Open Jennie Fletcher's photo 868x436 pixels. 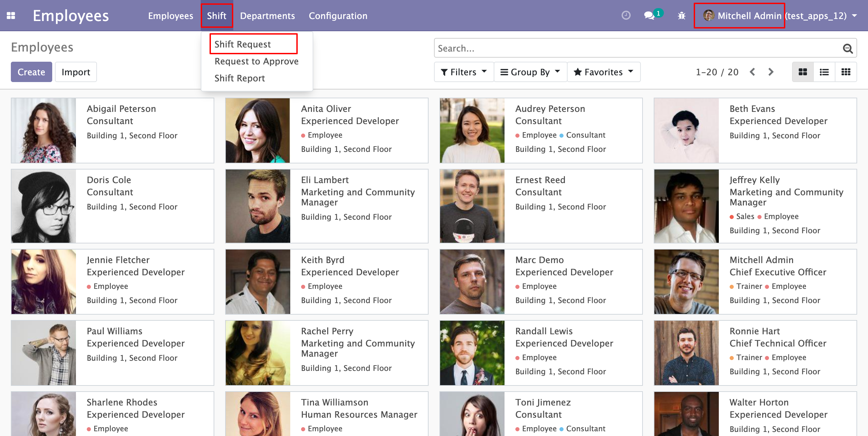[43, 282]
